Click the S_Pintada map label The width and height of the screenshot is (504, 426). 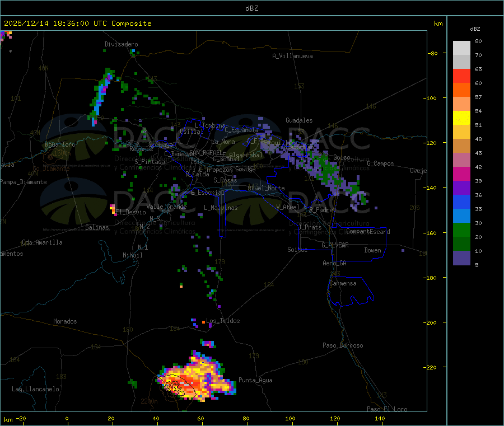[150, 162]
